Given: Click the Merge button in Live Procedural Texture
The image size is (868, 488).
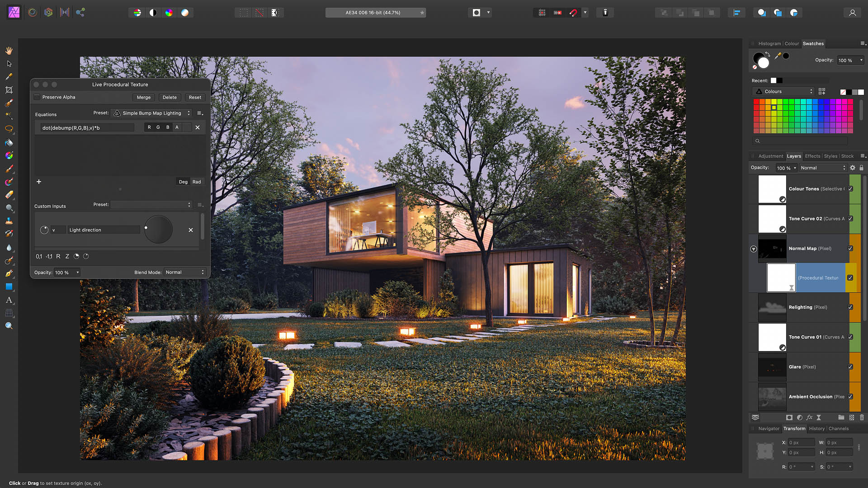Looking at the screenshot, I should click(143, 97).
